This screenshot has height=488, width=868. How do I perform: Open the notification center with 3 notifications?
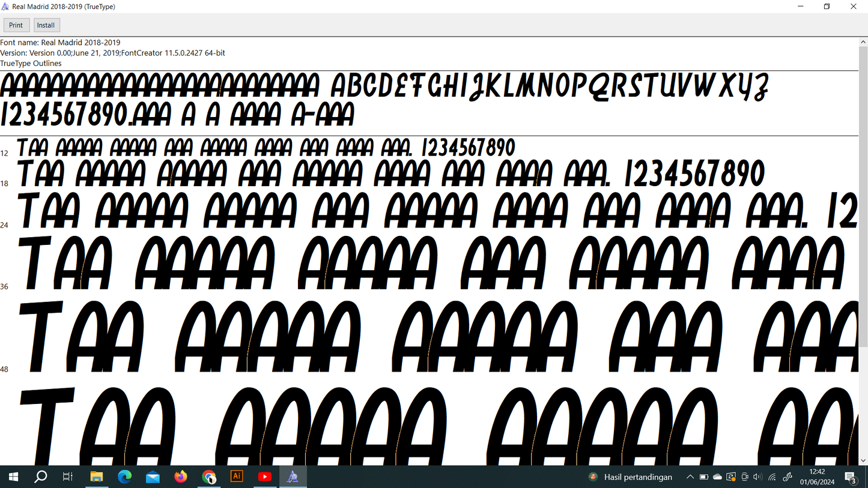[851, 478]
